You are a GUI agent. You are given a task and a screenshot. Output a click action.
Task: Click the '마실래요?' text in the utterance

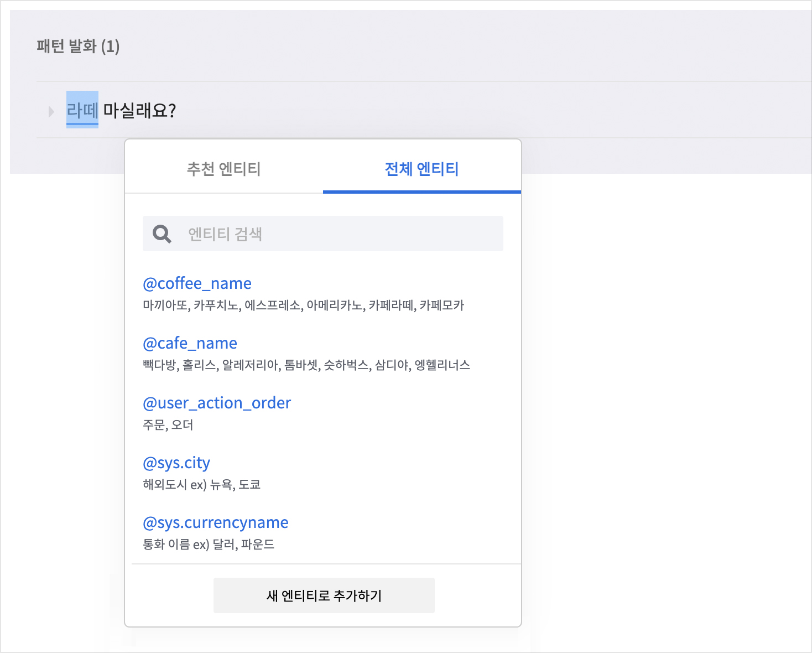click(x=139, y=111)
